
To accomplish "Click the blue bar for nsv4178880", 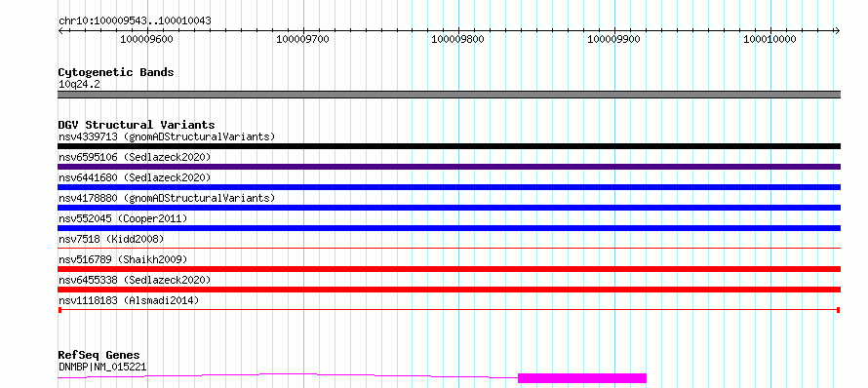I will point(449,208).
